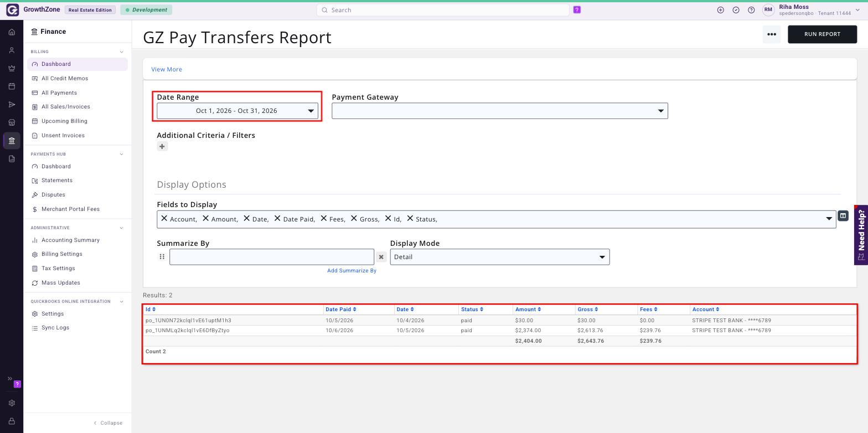The width and height of the screenshot is (868, 433).
Task: Remove the Status field tag
Action: click(x=410, y=219)
